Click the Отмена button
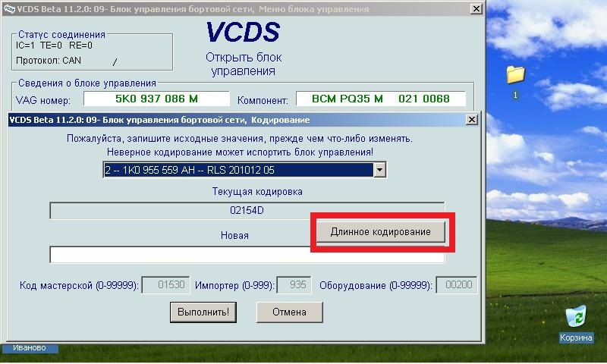 pos(290,312)
